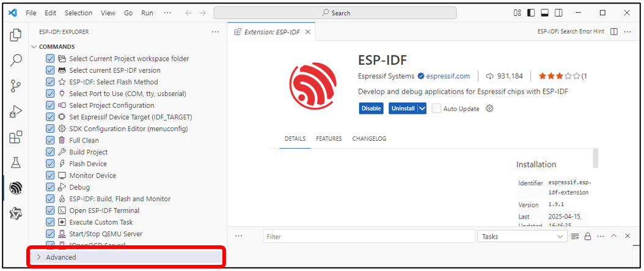
Task: Uncheck the Debug checkbox
Action: click(x=51, y=187)
